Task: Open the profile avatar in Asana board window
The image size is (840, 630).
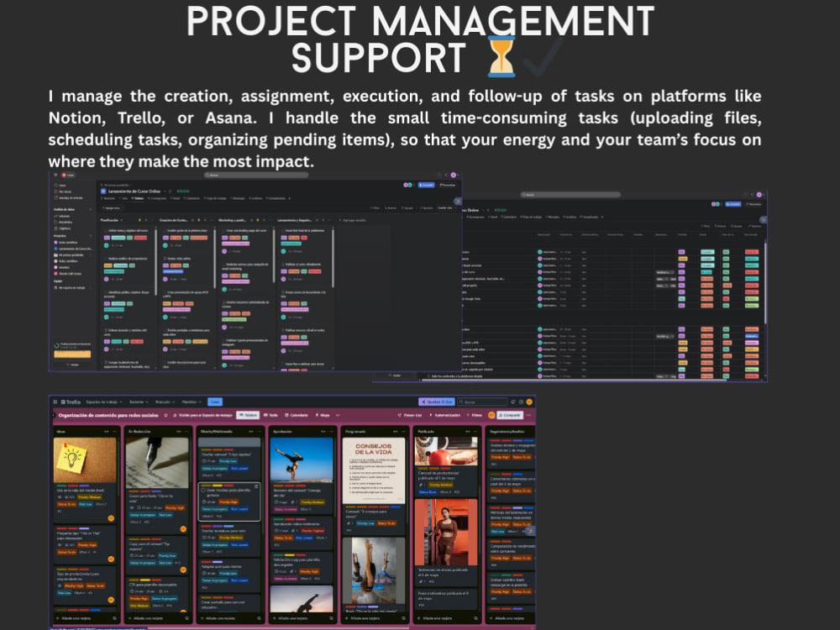Action: point(454,176)
